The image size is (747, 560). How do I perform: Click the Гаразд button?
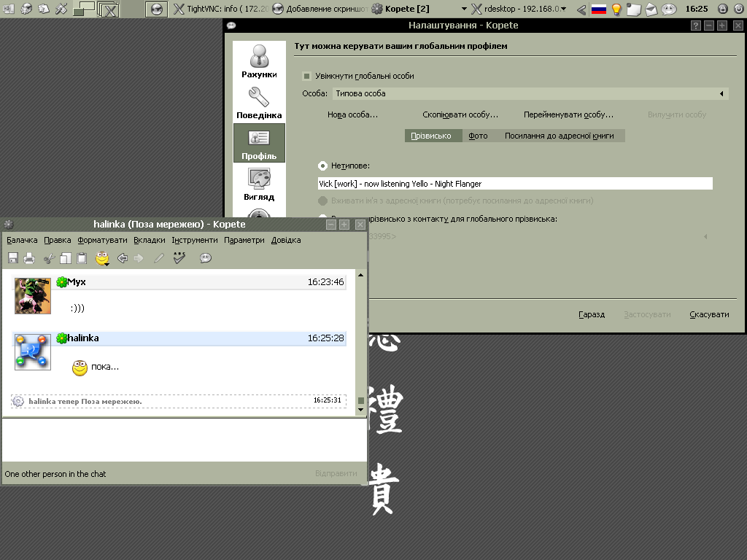(x=592, y=314)
